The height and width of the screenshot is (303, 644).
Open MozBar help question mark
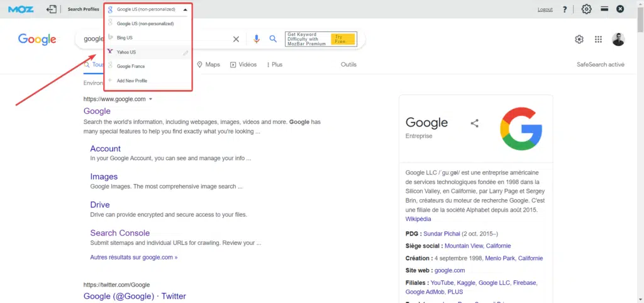[x=565, y=9]
